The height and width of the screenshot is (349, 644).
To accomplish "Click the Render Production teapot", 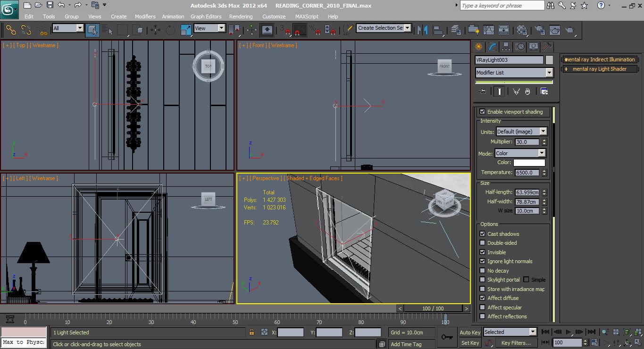I will pyautogui.click(x=570, y=30).
